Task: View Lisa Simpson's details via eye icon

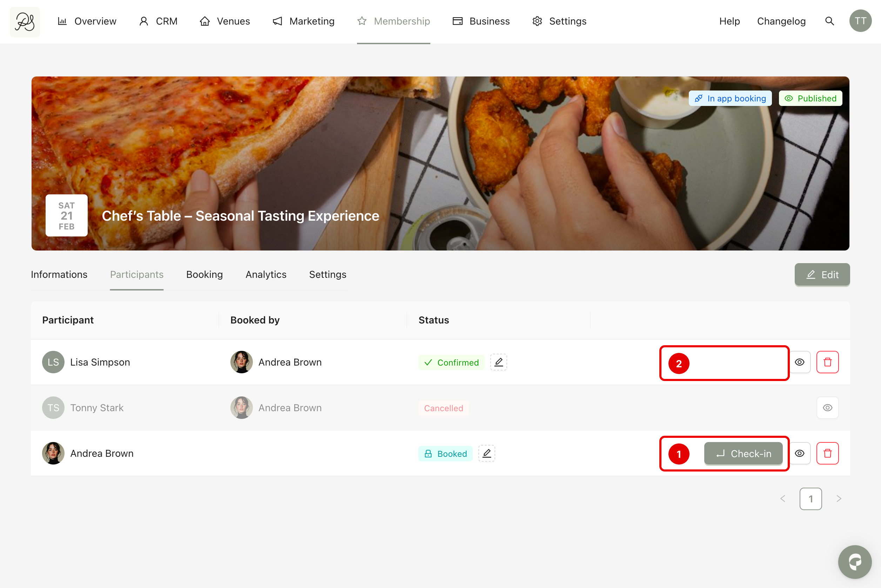Action: 799,362
